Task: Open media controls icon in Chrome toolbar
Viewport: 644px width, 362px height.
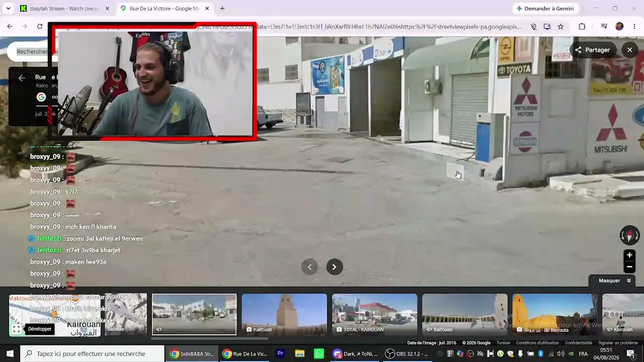Action: [x=604, y=27]
